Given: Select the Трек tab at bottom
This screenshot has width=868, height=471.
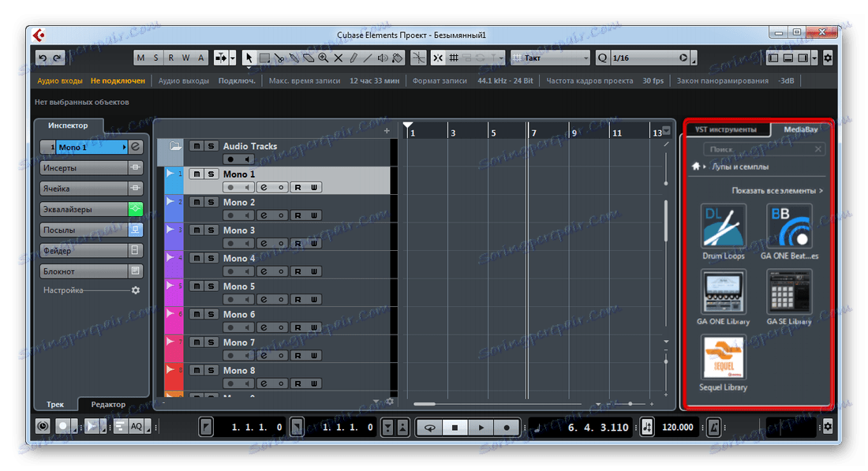Looking at the screenshot, I should tap(55, 405).
